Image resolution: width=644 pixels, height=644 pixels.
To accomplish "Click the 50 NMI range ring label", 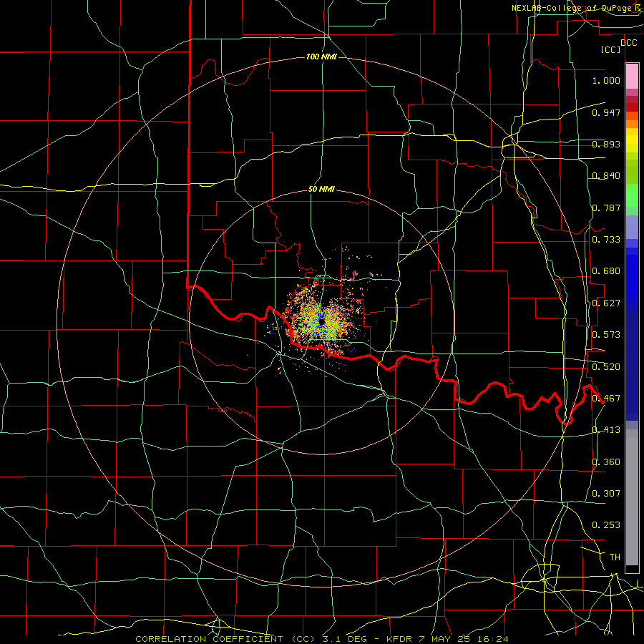I will click(x=321, y=190).
